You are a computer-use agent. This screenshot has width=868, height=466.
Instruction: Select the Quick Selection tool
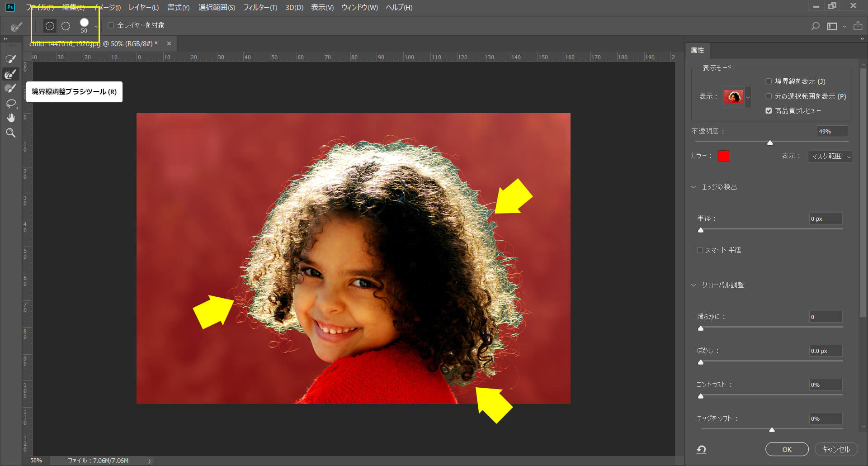[x=10, y=59]
